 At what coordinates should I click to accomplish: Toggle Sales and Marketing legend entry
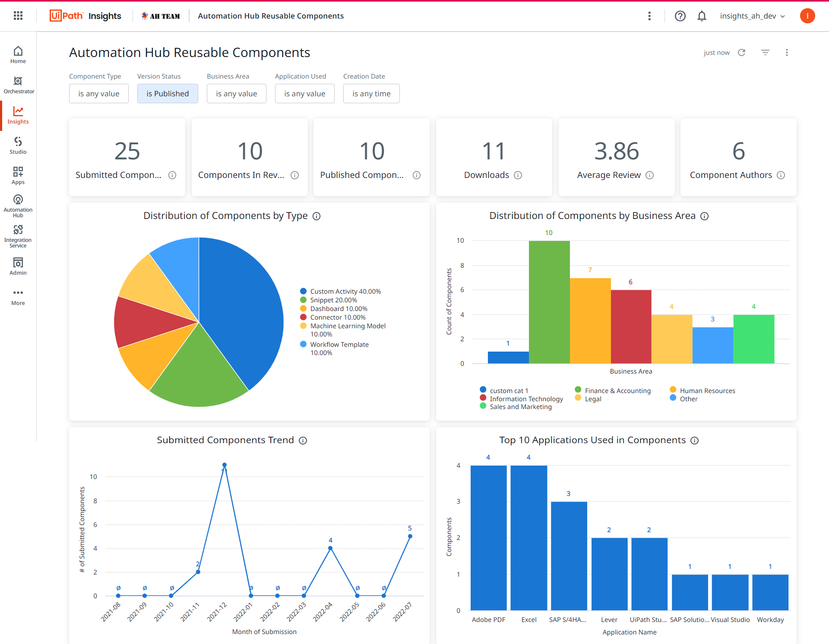(516, 407)
